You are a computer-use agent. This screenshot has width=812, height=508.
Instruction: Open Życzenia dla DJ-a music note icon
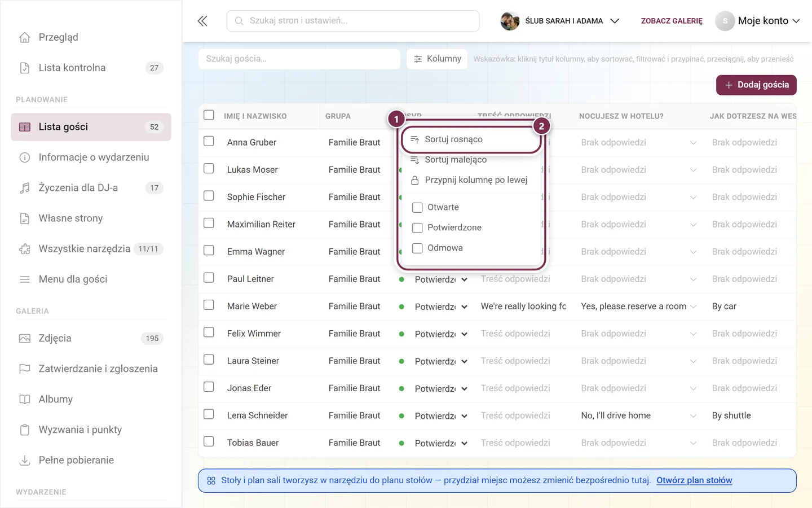click(25, 188)
